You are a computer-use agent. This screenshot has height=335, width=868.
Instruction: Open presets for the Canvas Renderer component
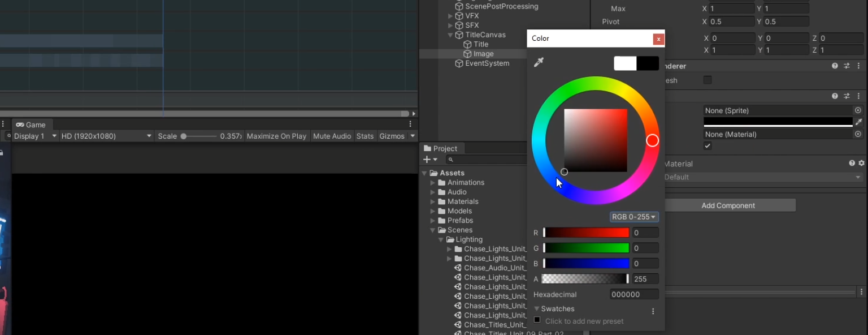[847, 66]
